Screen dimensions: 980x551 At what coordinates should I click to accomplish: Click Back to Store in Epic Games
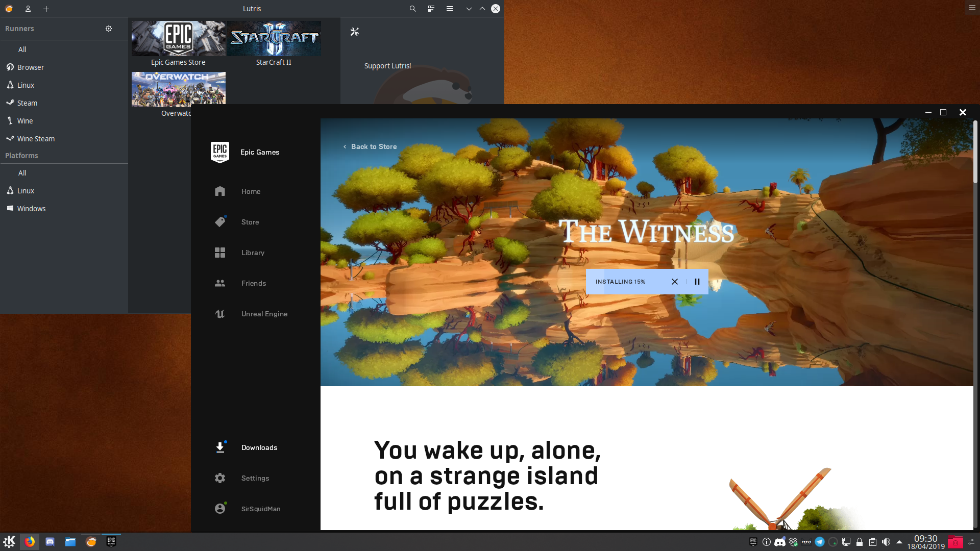[x=370, y=146]
